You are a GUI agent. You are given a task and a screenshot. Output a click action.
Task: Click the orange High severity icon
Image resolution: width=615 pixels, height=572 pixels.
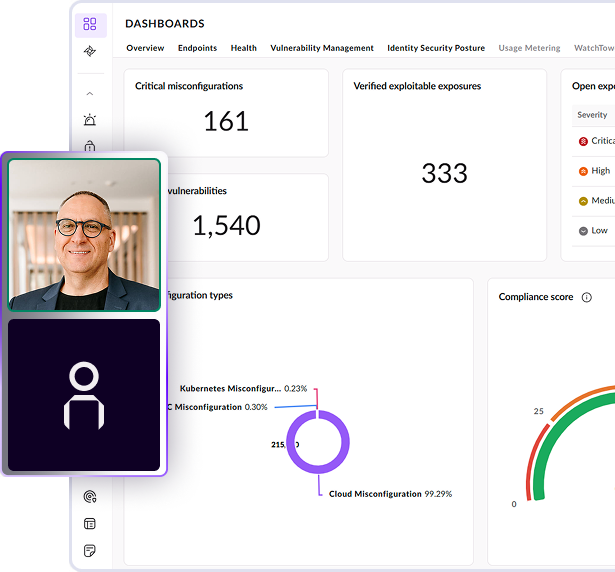point(583,171)
